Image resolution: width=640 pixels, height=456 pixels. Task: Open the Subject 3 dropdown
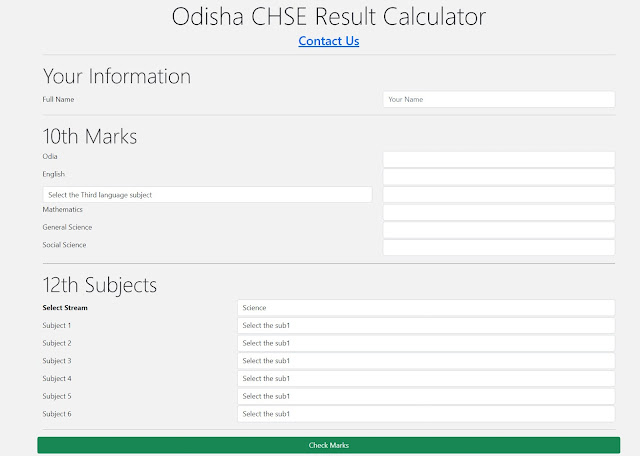426,361
